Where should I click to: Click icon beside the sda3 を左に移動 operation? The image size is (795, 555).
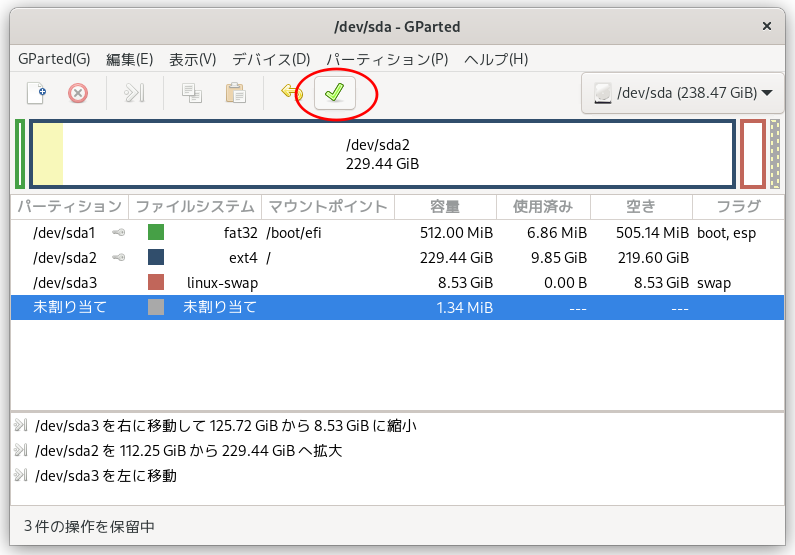coord(21,475)
